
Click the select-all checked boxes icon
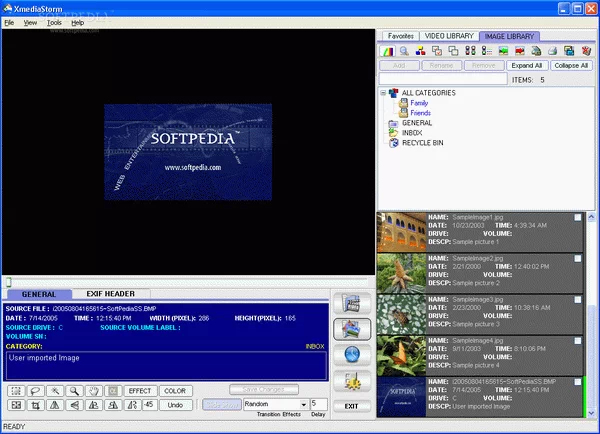[437, 51]
